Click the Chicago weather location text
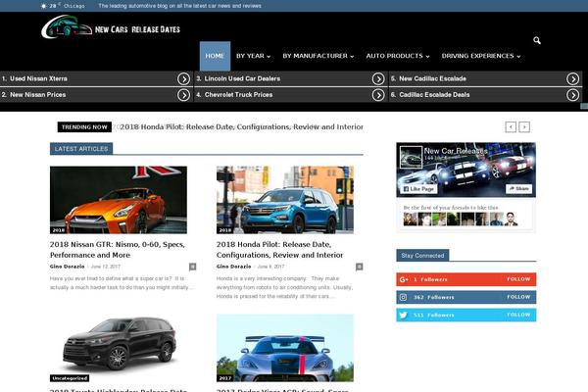The width and height of the screenshot is (588, 392). tap(74, 6)
